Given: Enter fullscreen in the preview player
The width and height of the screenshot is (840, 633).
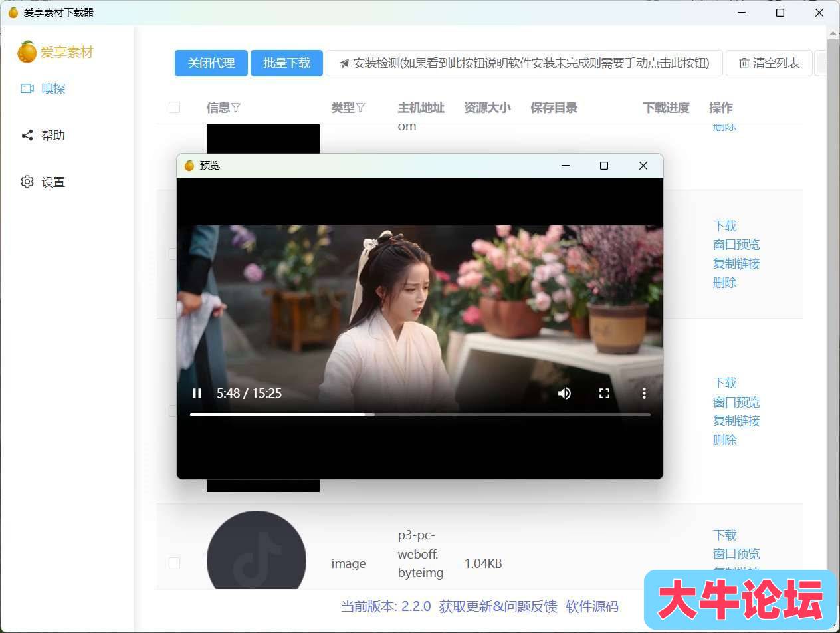Looking at the screenshot, I should (604, 393).
